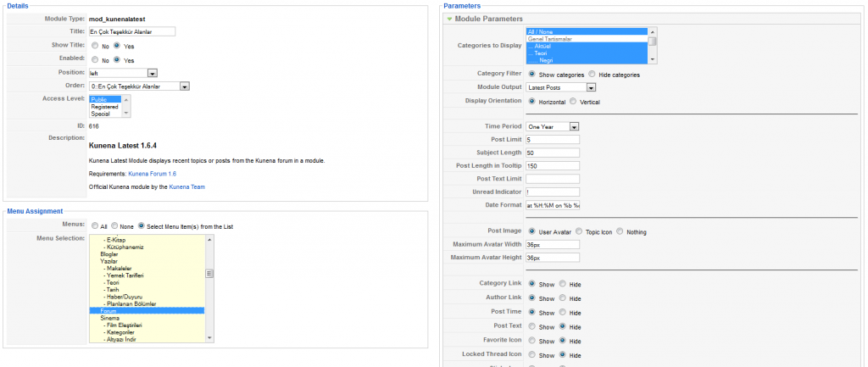
Task: Show the Locked Thread Icon
Action: 532,354
